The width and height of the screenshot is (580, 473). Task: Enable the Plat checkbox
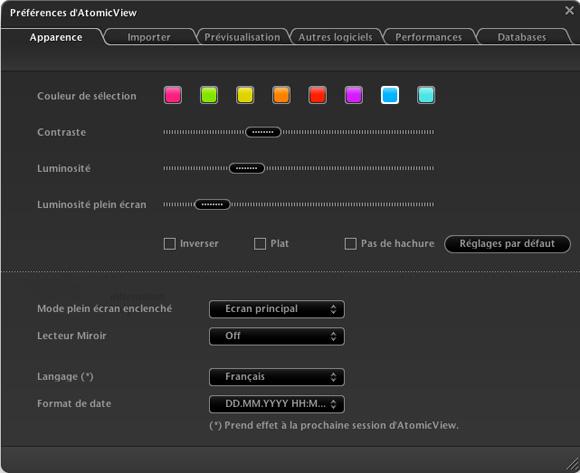pos(260,244)
